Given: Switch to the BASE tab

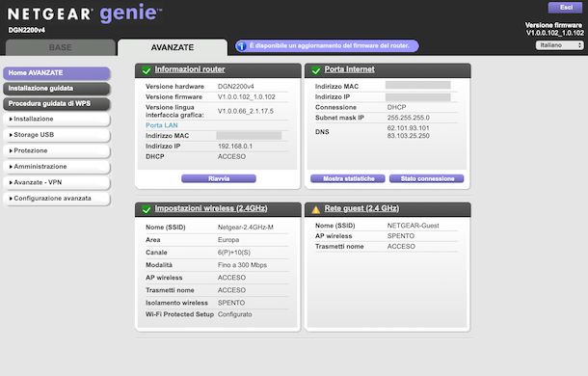Looking at the screenshot, I should [x=60, y=47].
